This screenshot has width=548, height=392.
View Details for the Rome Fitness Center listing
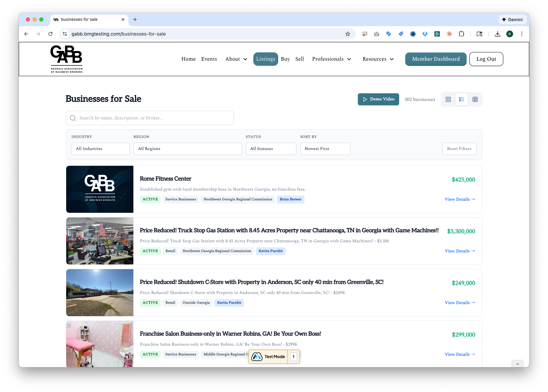pos(459,199)
